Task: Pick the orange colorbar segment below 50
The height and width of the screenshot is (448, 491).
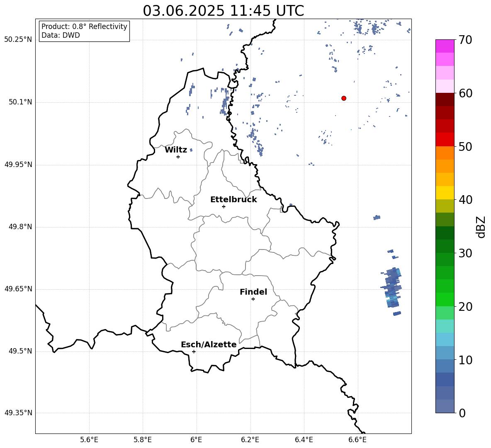Action: point(445,153)
